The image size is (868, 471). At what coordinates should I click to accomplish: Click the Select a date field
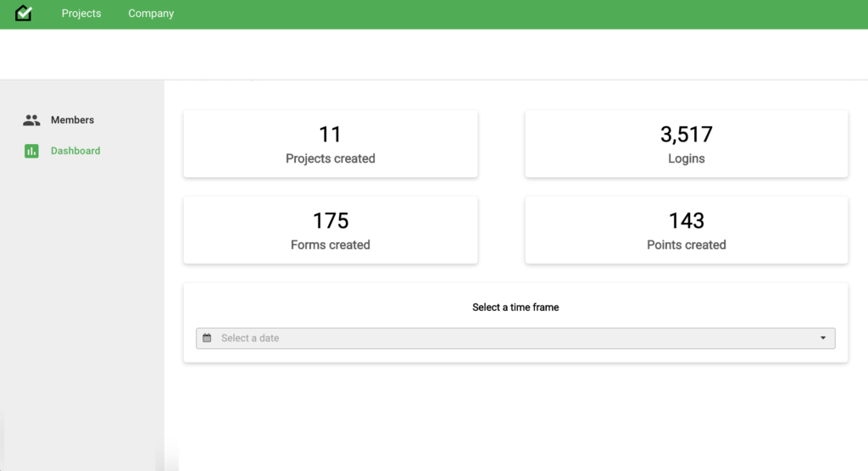point(515,338)
